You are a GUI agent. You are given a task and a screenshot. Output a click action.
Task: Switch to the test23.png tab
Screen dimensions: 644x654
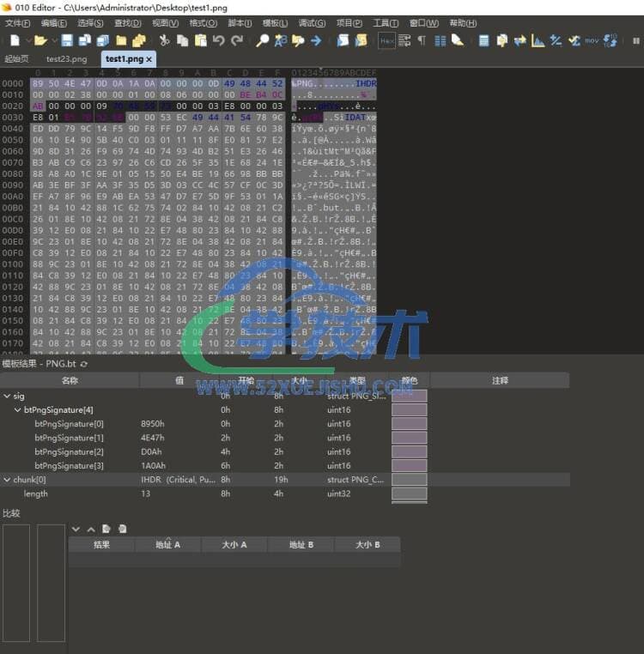[x=66, y=59]
